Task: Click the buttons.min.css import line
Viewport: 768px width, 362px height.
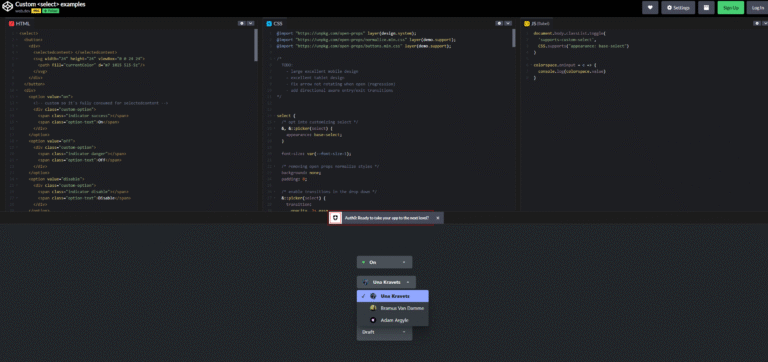Action: tap(364, 46)
